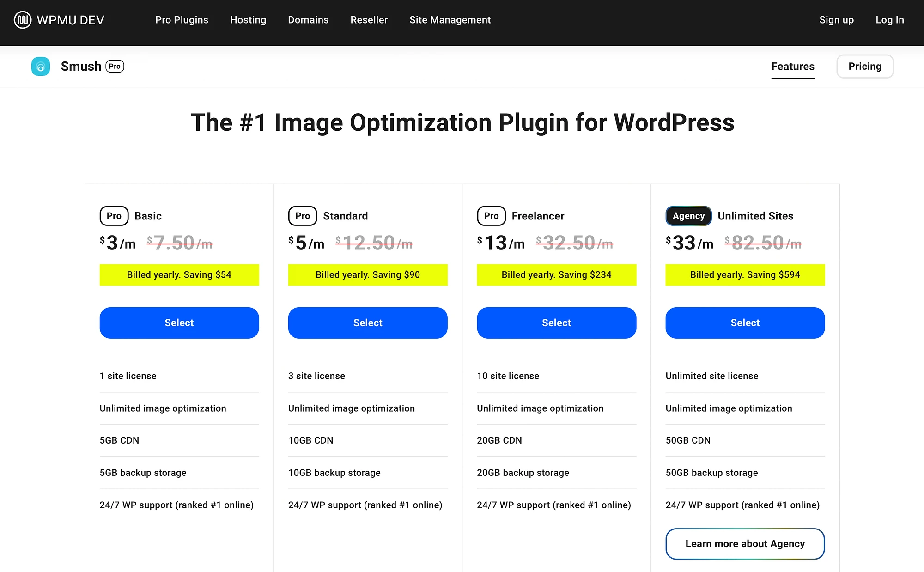Open the Hosting navigation menu
Image resolution: width=924 pixels, height=572 pixels.
coord(248,20)
